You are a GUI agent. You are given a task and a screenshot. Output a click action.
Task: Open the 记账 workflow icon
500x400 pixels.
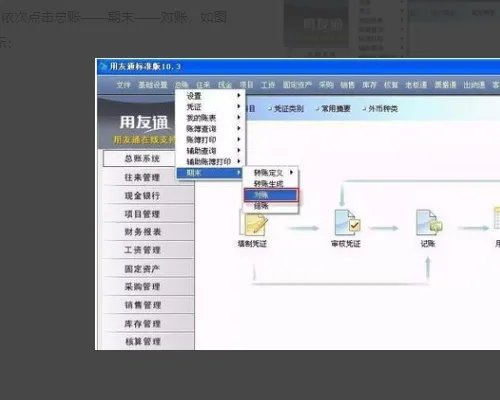(x=429, y=222)
